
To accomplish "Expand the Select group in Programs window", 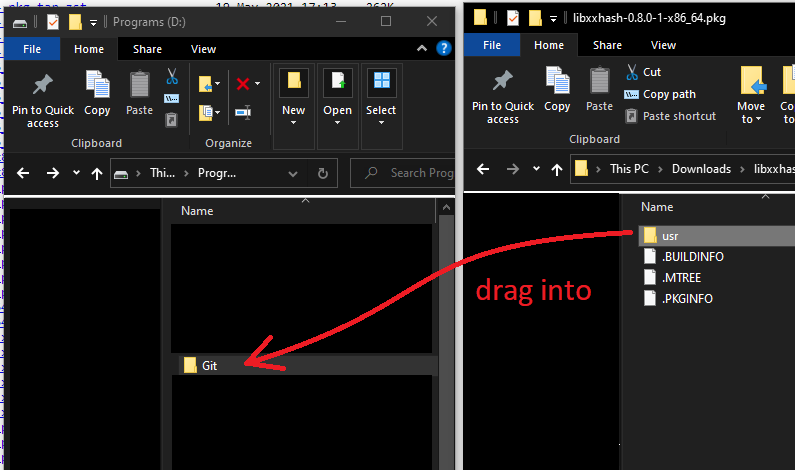I will point(381,106).
